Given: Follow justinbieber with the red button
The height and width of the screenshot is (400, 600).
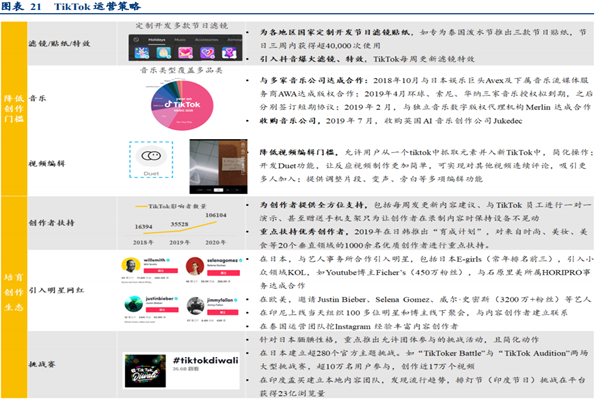Looking at the screenshot, I should [162, 309].
